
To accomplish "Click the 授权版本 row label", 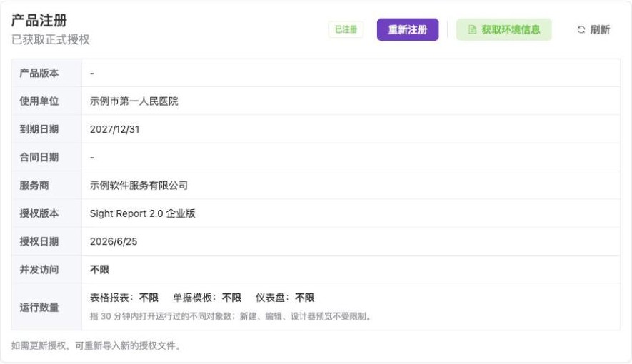I will [x=39, y=213].
